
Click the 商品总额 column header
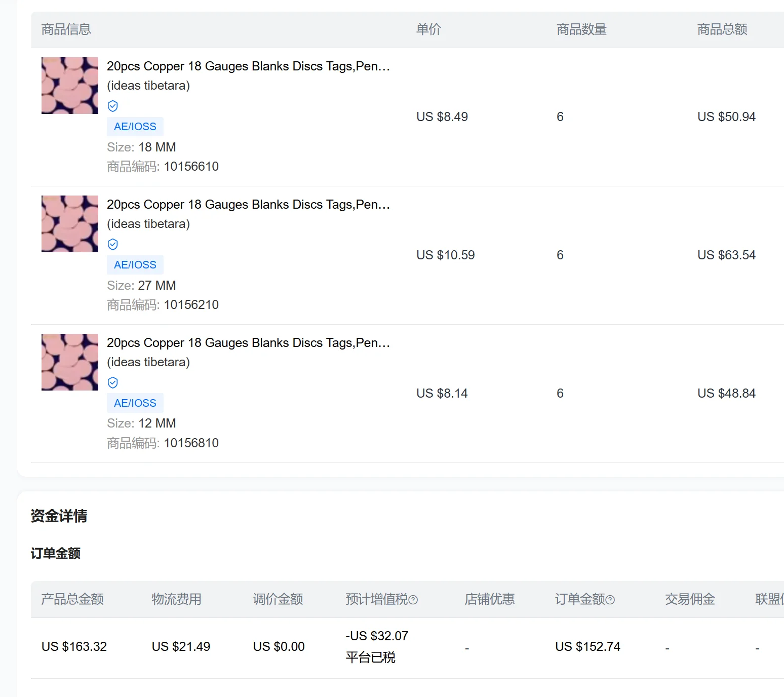tap(722, 29)
